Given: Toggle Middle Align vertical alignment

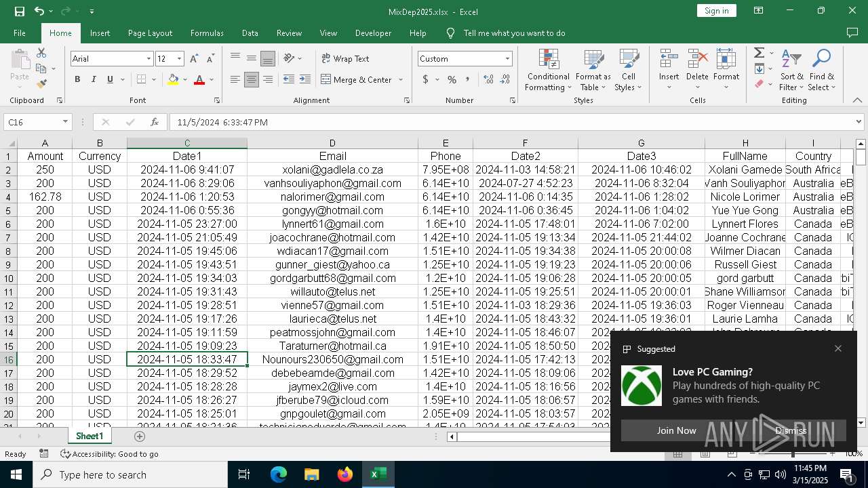Looking at the screenshot, I should click(252, 58).
